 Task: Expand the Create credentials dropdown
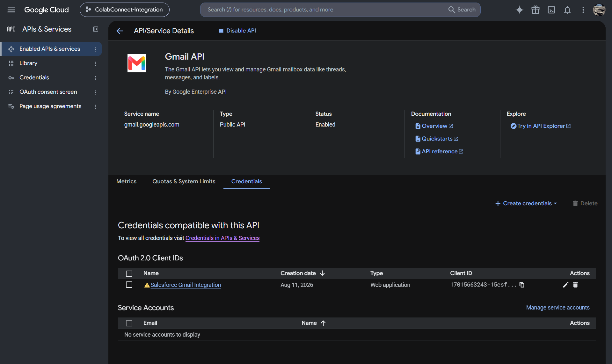point(526,203)
